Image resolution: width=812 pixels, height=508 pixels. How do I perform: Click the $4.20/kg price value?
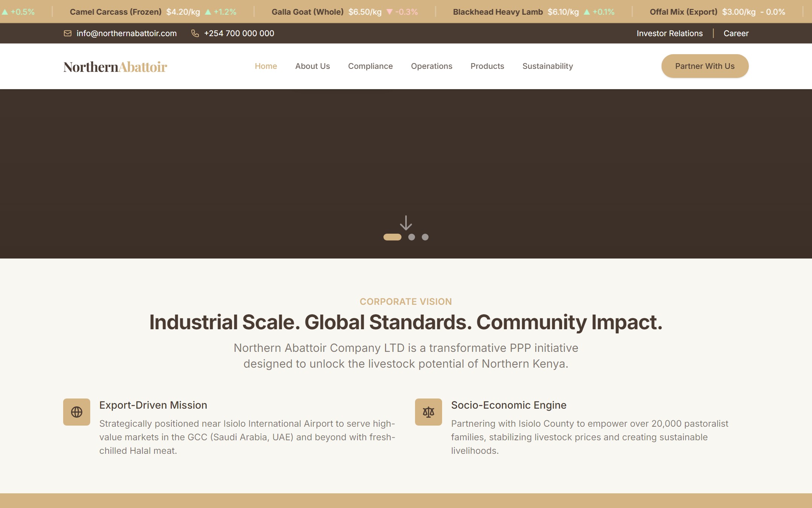[183, 12]
